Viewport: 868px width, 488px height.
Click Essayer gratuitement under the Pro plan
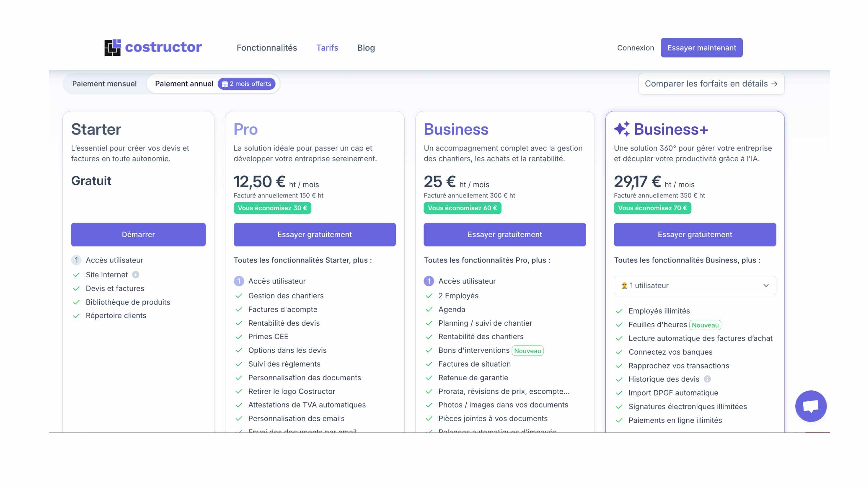pyautogui.click(x=314, y=234)
